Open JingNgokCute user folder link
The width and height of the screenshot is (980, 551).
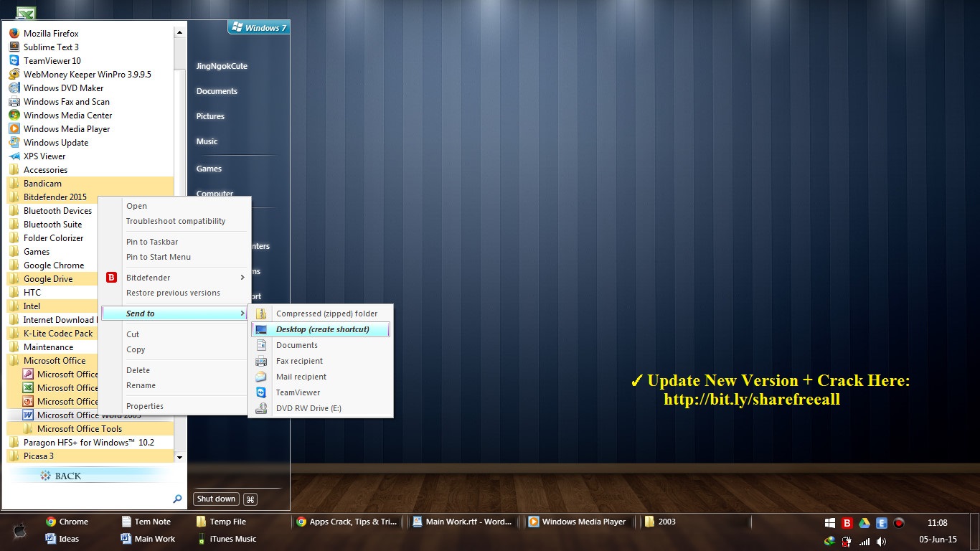click(222, 66)
